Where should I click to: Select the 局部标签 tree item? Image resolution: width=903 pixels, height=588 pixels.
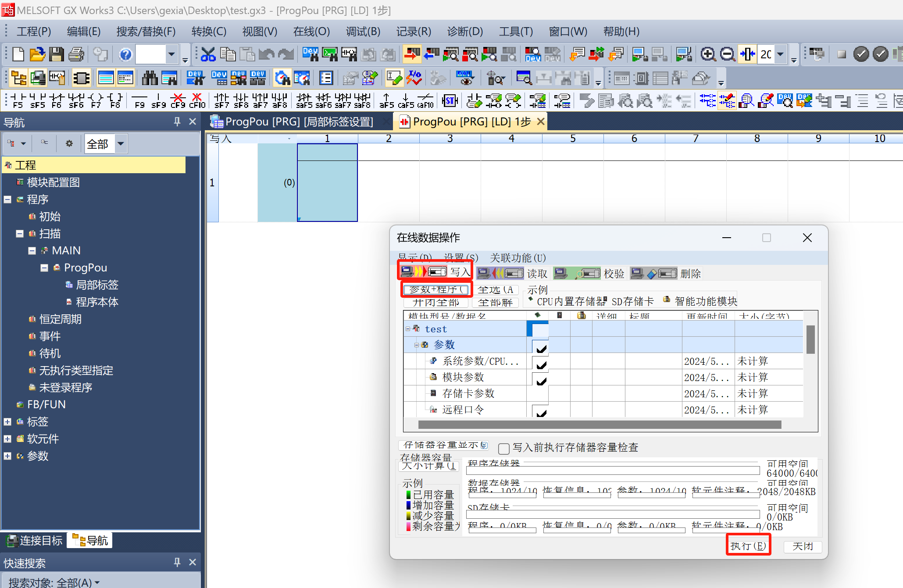[97, 285]
